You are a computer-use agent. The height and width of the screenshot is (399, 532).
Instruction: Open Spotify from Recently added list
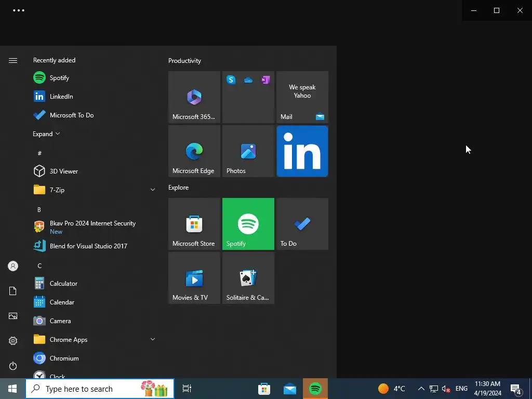click(94, 78)
